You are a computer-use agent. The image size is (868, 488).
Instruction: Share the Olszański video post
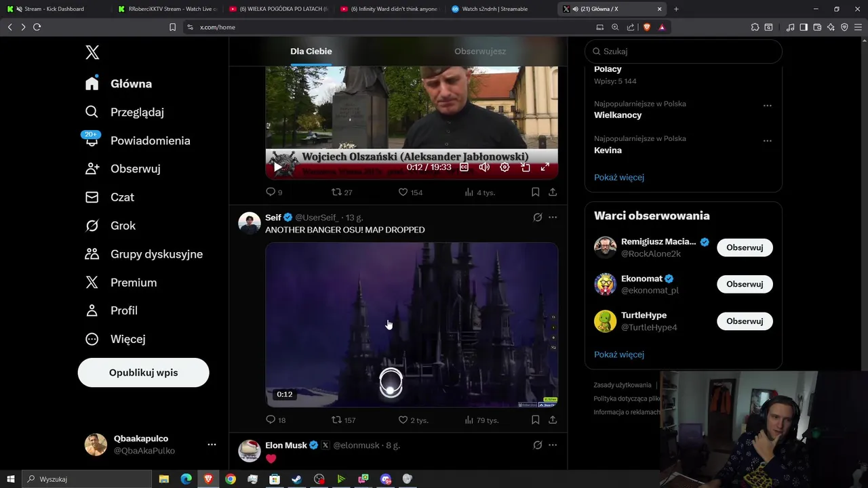click(x=553, y=192)
